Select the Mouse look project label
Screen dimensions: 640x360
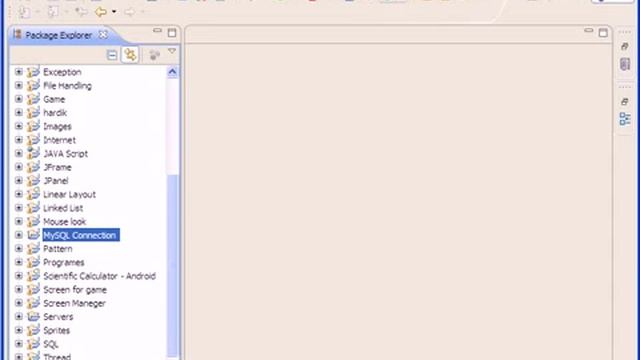click(64, 222)
